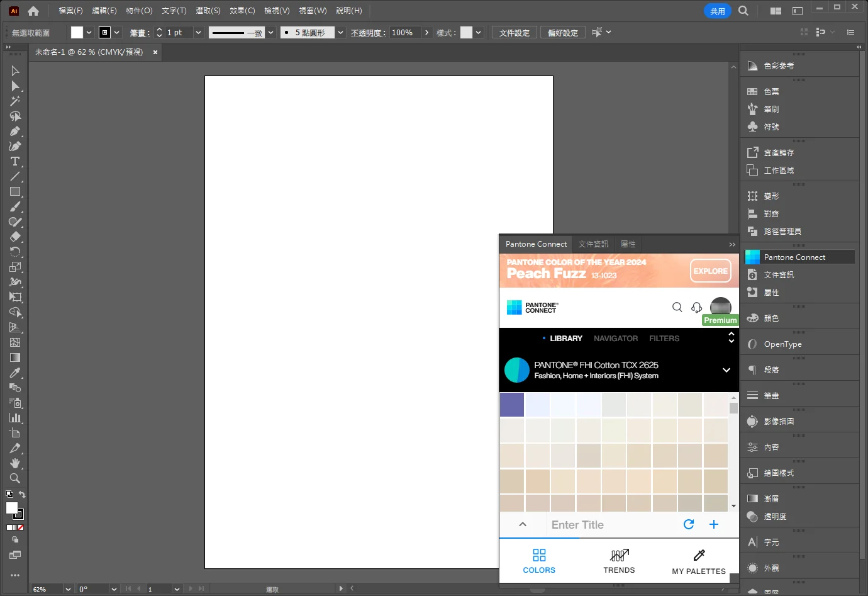The image size is (868, 596).
Task: Swap fill and stroke colors
Action: click(23, 495)
